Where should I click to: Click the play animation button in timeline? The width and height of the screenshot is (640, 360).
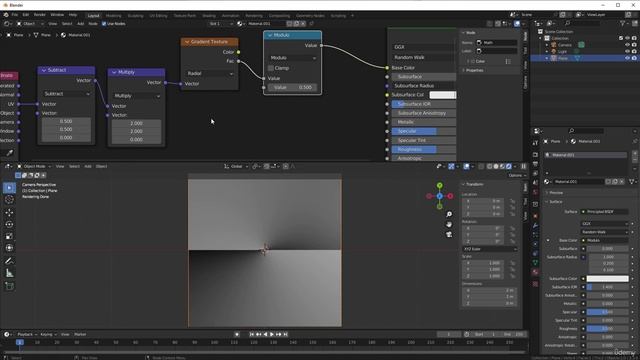coord(272,334)
